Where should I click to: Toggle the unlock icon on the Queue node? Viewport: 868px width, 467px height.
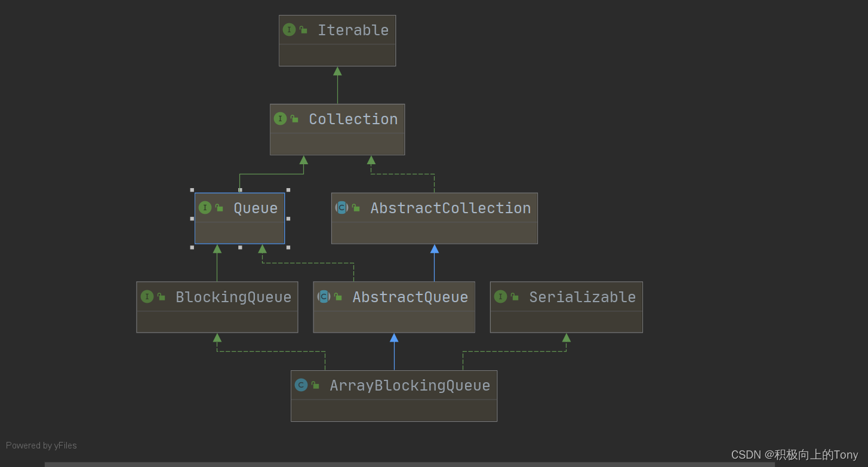218,207
